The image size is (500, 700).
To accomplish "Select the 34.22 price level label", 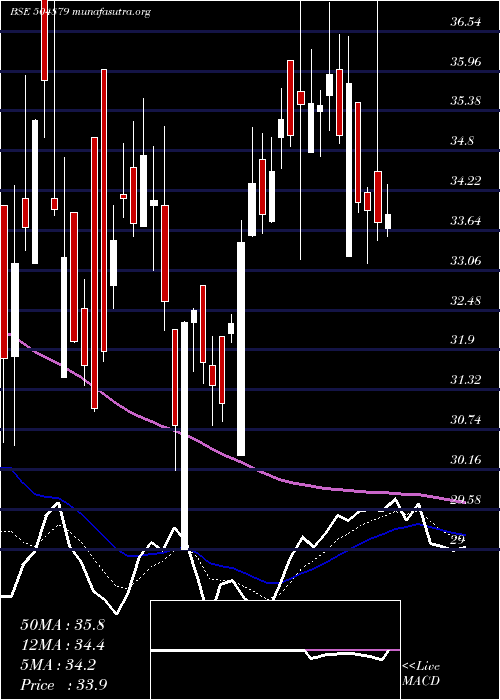I will point(466,181).
